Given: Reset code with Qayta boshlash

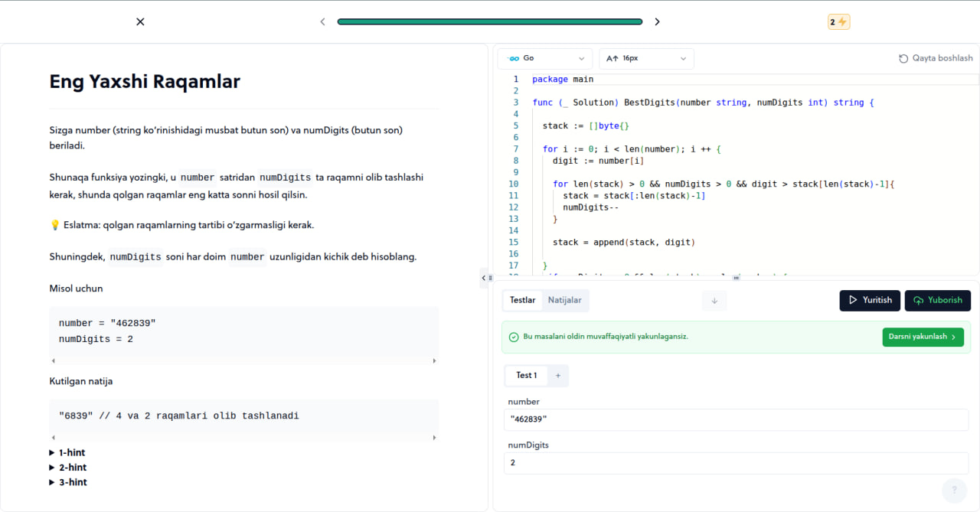Looking at the screenshot, I should tap(936, 58).
